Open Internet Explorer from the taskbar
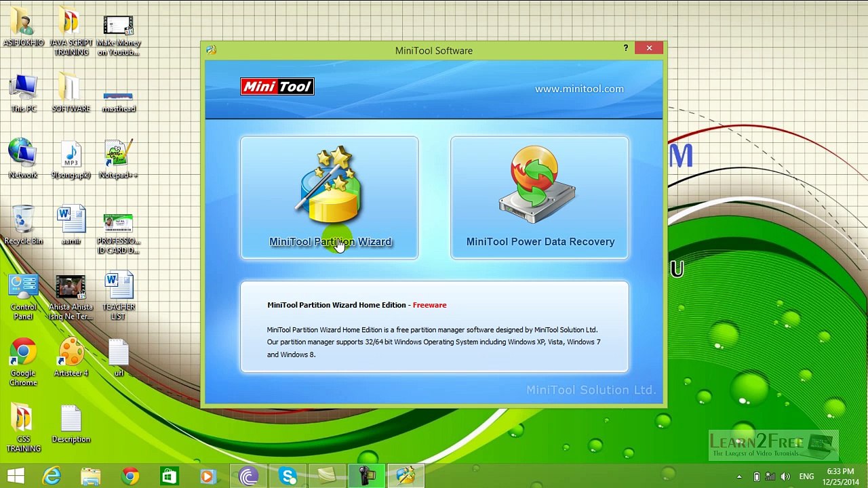The image size is (868, 488). click(x=52, y=476)
